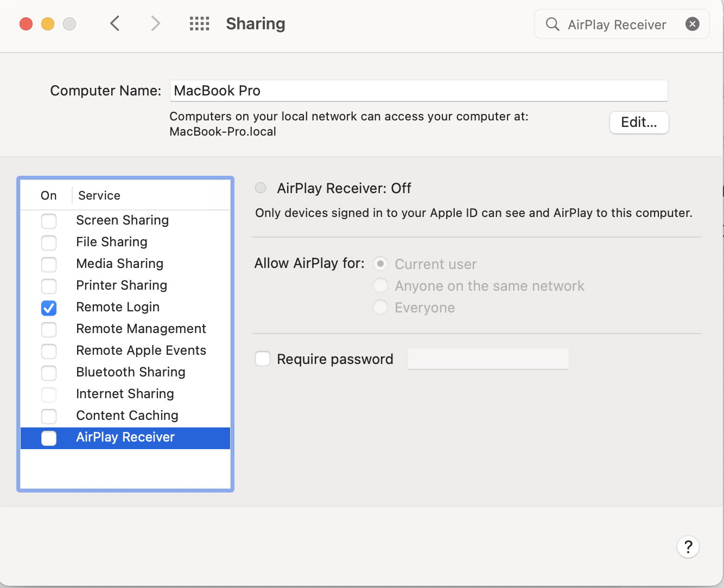The image size is (724, 588).
Task: Go forward with the right chevron
Action: pos(155,23)
